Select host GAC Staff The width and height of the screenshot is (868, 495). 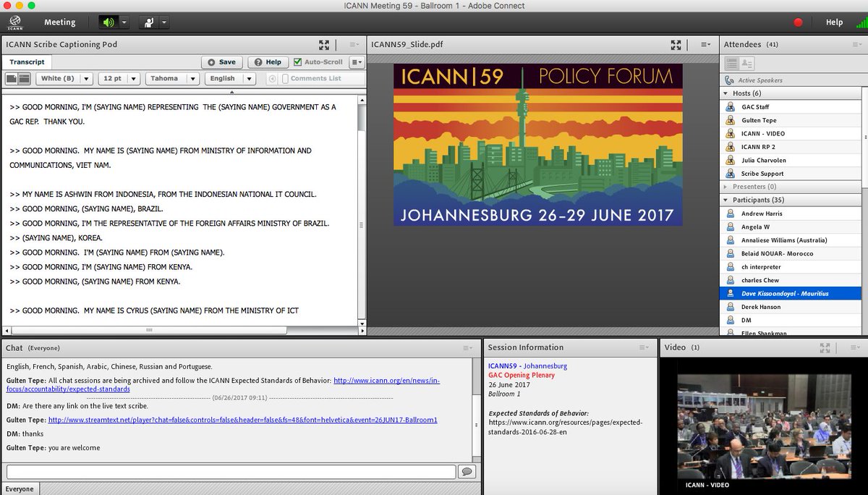click(x=791, y=107)
